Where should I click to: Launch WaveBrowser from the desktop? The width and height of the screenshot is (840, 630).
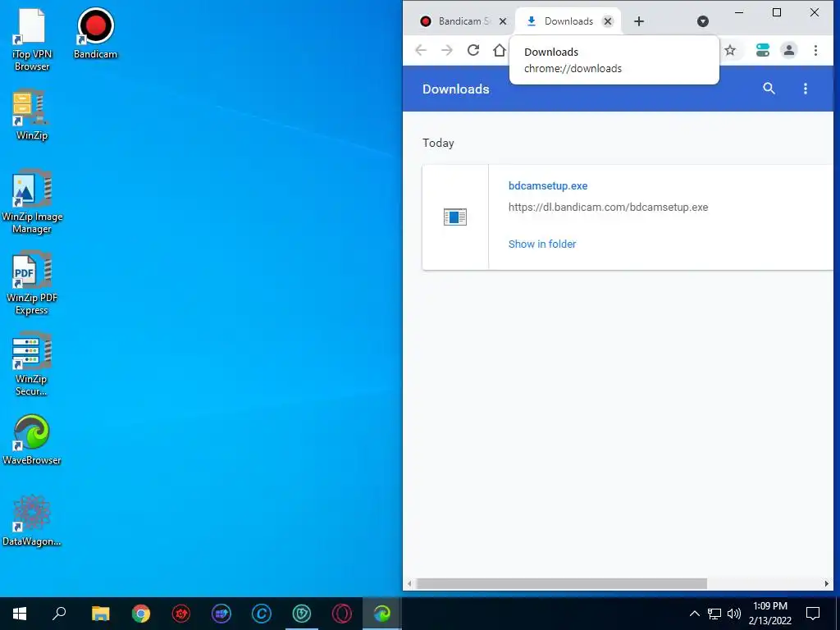(x=32, y=440)
